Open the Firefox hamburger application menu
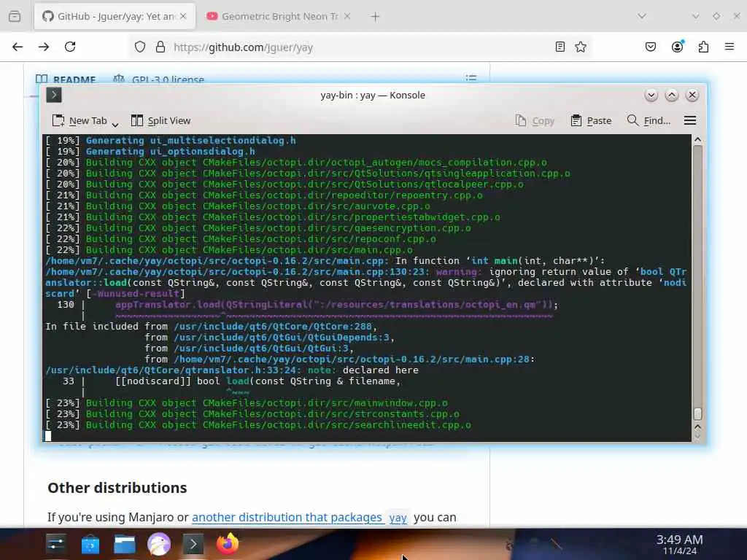Screen dimensions: 747x560 729,47
